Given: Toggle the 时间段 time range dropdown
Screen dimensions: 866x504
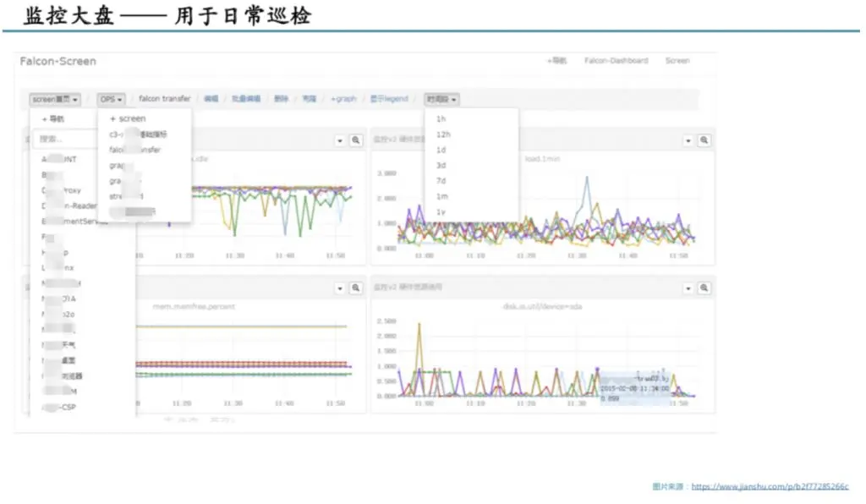Looking at the screenshot, I should point(441,100).
